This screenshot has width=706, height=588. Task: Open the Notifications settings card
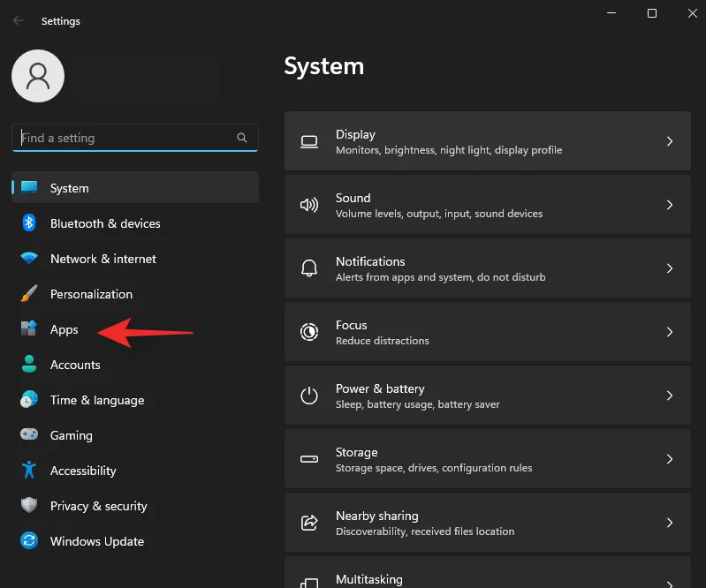click(x=488, y=268)
